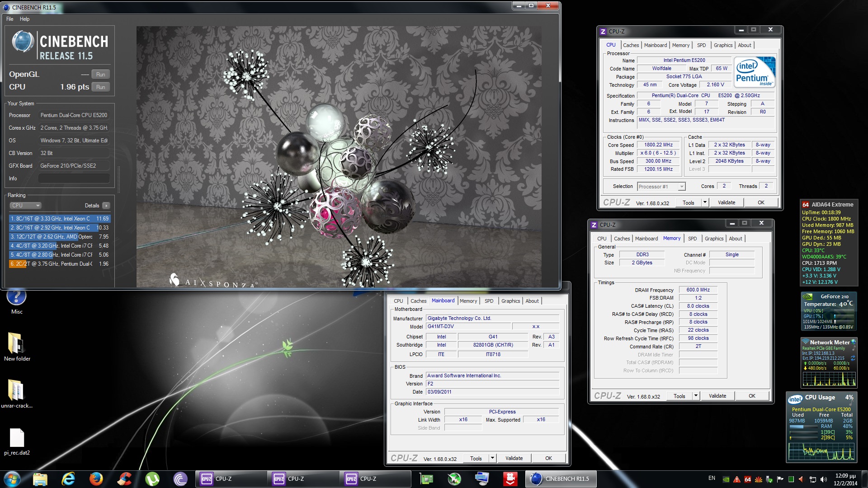The height and width of the screenshot is (488, 868).
Task: Select ranking row 4C/8T @ 3.20 GHz Core i7
Action: point(59,246)
